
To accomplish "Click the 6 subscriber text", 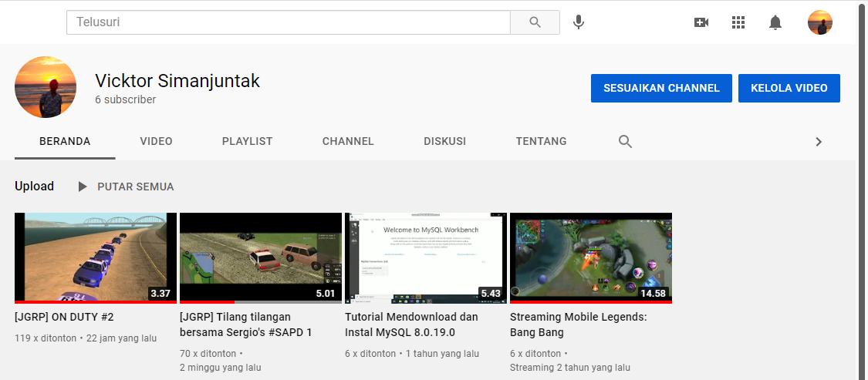I will pos(125,100).
